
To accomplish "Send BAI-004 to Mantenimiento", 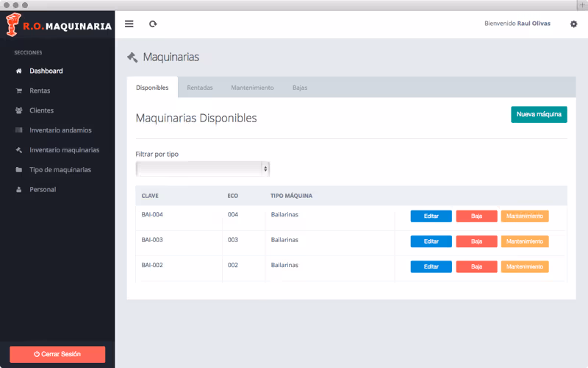I will tap(525, 216).
